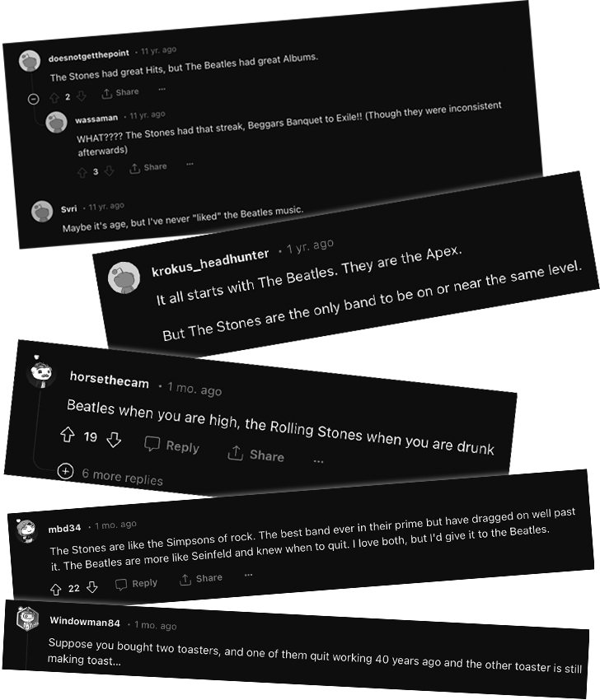Expand 6 more replies under horsethecam
The height and width of the screenshot is (700, 600).
pos(110,475)
